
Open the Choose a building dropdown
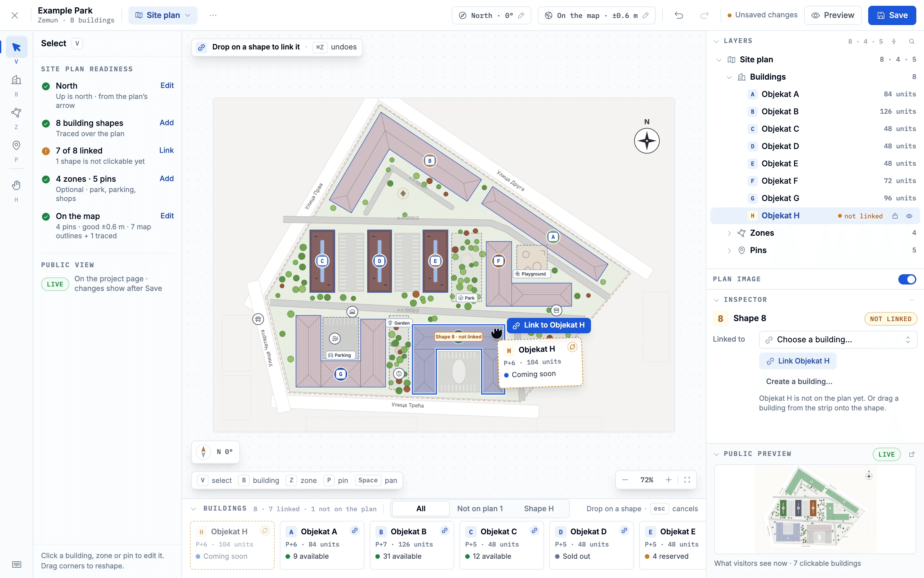tap(838, 339)
